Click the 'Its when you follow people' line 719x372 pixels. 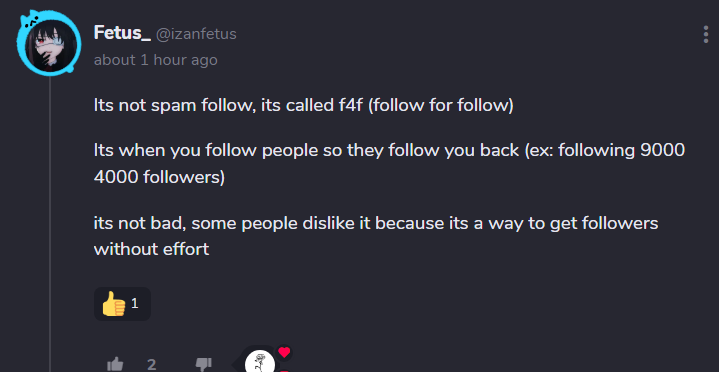click(389, 150)
